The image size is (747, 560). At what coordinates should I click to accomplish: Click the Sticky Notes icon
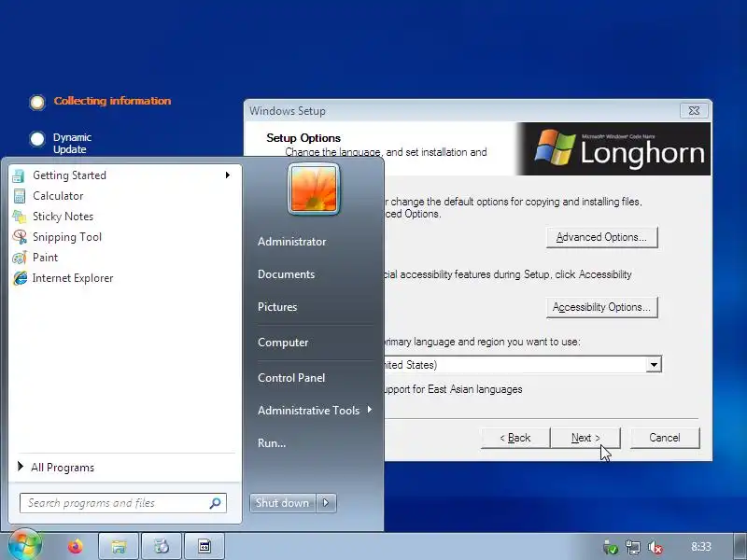click(x=19, y=217)
